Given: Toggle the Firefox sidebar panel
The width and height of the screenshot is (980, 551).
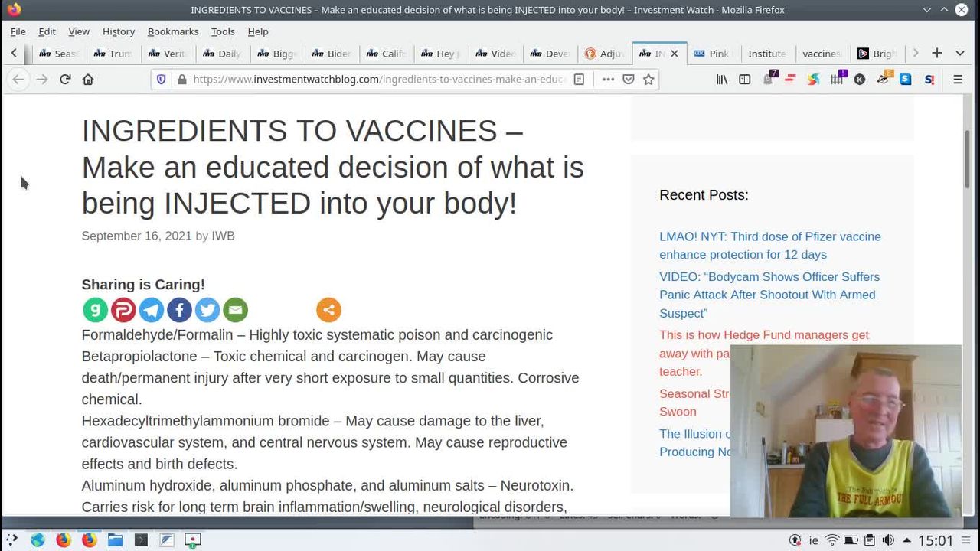Looking at the screenshot, I should (x=744, y=80).
